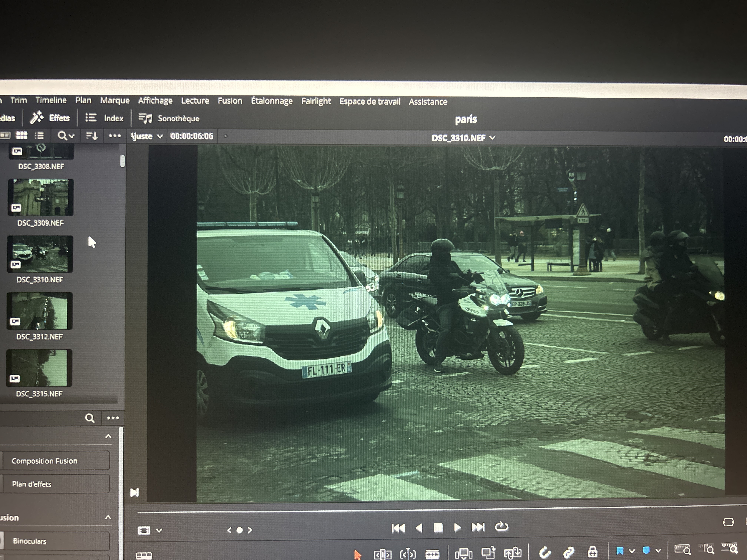Open media pool sort options
This screenshot has height=560, width=747.
[x=92, y=136]
